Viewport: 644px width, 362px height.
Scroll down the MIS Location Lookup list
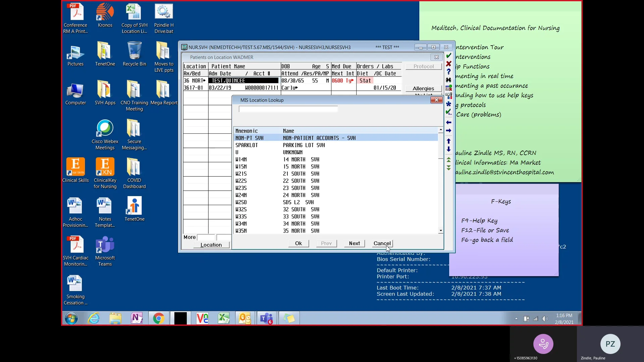[x=440, y=230]
